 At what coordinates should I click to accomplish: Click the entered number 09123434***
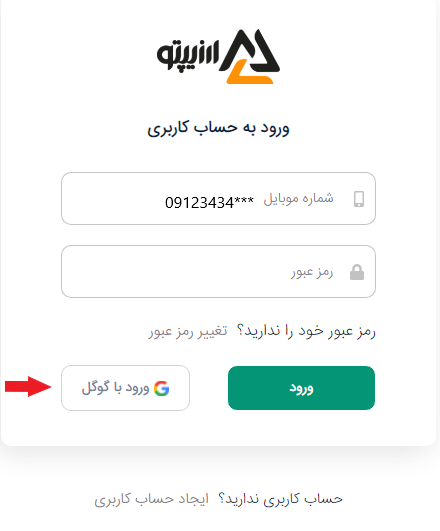[x=209, y=203]
